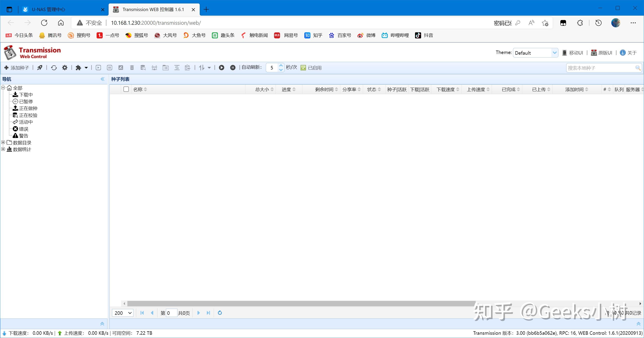The image size is (644, 338).
Task: Open settings via the gear icon
Action: click(x=65, y=68)
